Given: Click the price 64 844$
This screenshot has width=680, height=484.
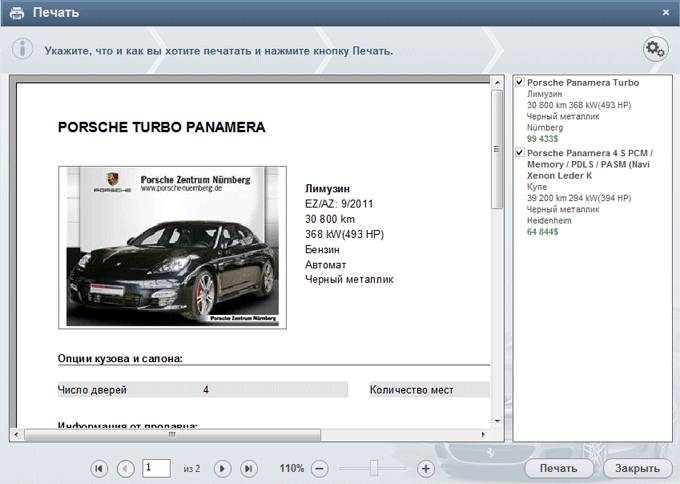Looking at the screenshot, I should [x=542, y=232].
